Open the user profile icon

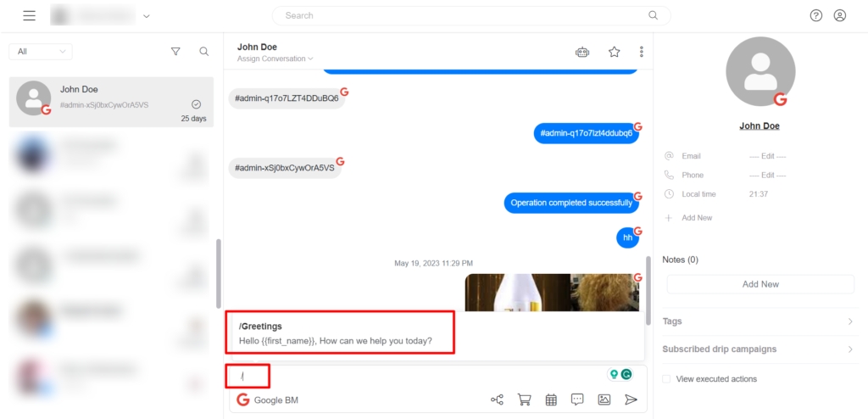[840, 15]
